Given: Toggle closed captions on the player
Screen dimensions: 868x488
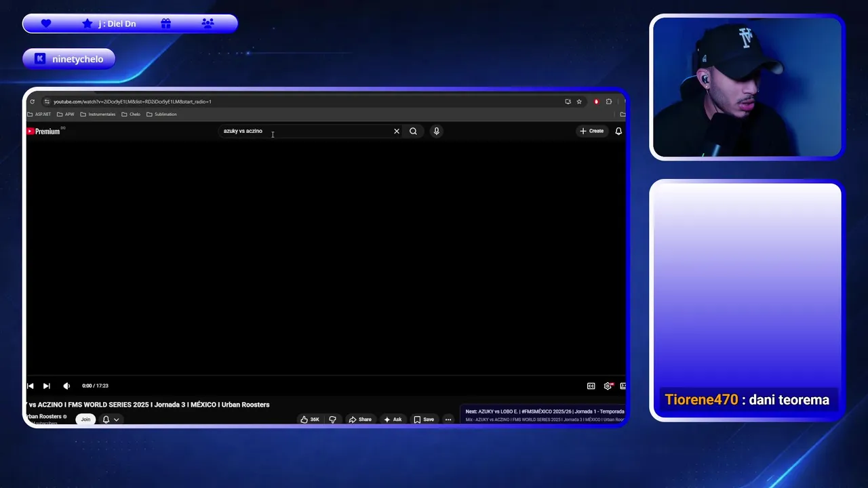Looking at the screenshot, I should (x=591, y=386).
